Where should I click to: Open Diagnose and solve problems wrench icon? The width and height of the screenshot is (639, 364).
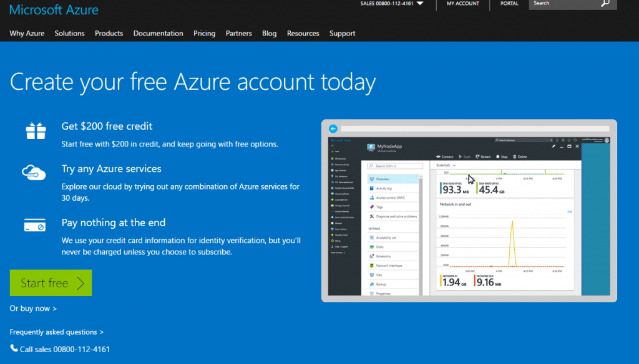click(x=371, y=217)
